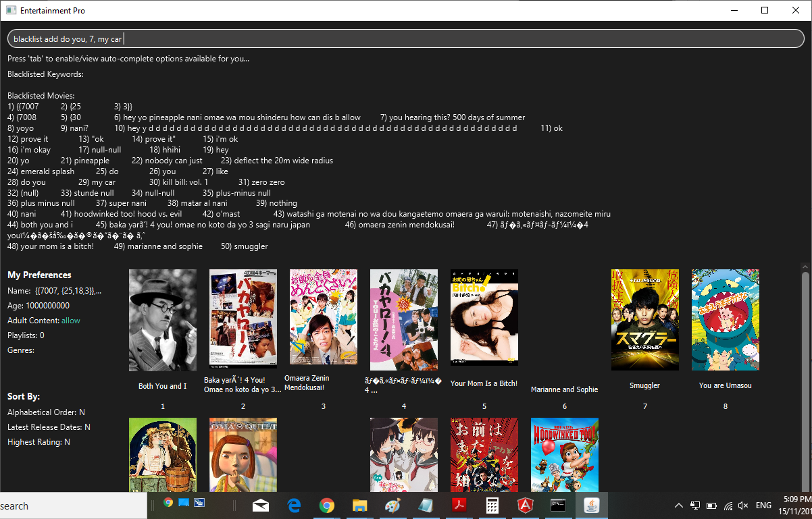Click the Latest Release Dates sort option

[49, 427]
